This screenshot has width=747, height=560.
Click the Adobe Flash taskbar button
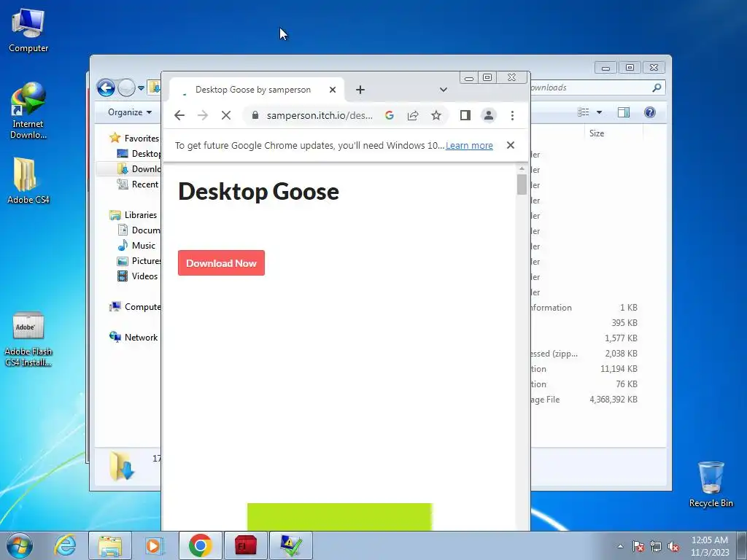[245, 545]
